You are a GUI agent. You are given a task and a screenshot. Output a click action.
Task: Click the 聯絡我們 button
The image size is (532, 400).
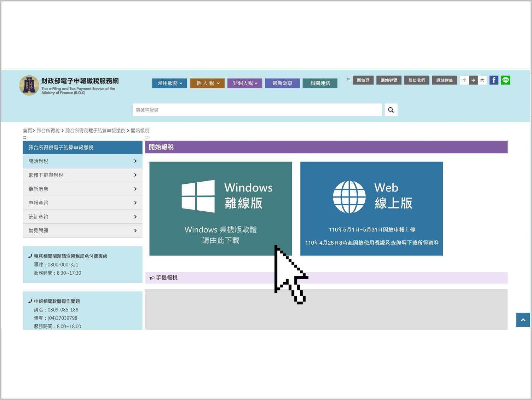point(417,80)
